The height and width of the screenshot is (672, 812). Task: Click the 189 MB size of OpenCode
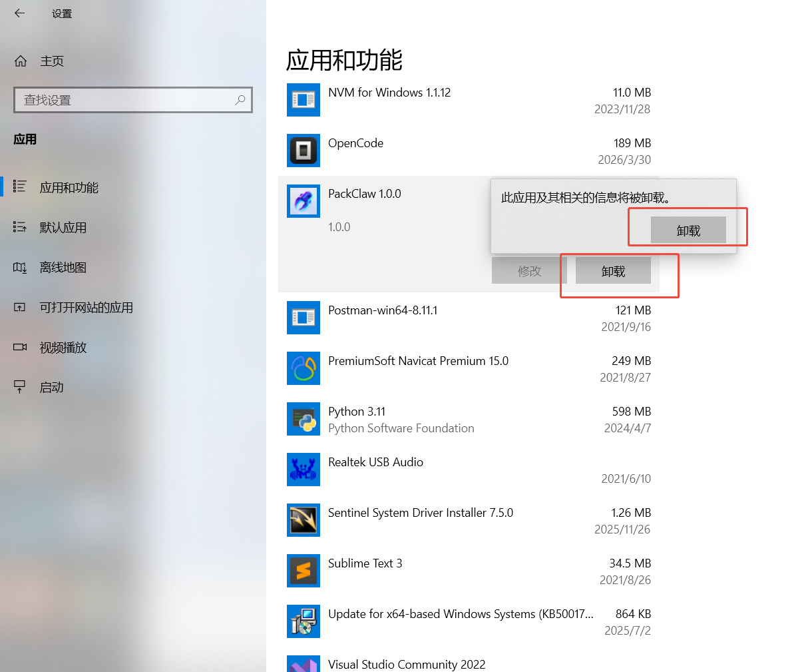(632, 143)
